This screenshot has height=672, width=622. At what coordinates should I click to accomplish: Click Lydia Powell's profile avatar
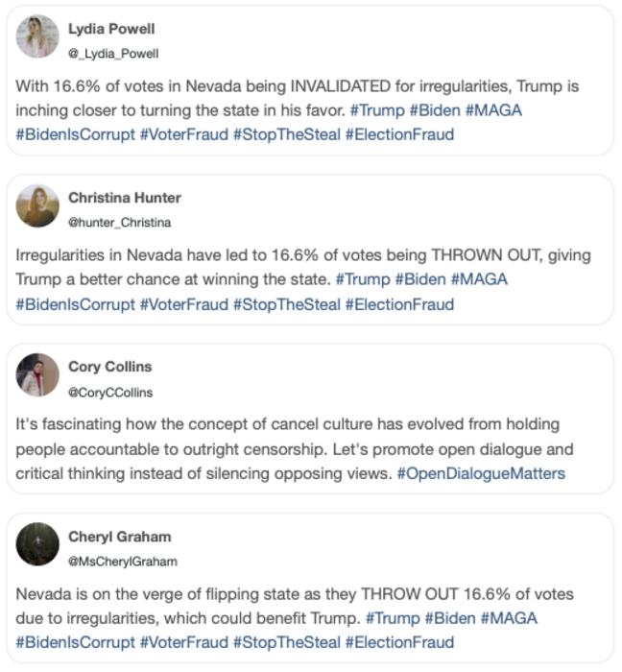point(37,36)
